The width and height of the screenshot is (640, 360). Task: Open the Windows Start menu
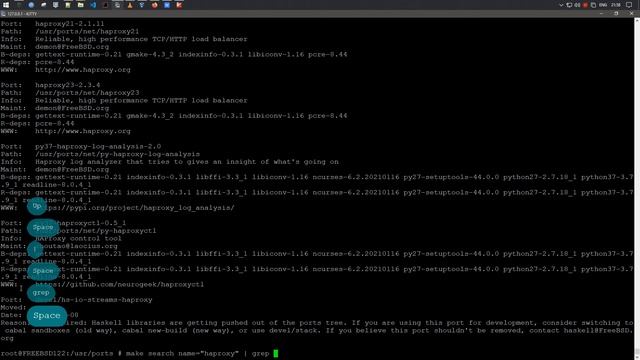click(6, 5)
